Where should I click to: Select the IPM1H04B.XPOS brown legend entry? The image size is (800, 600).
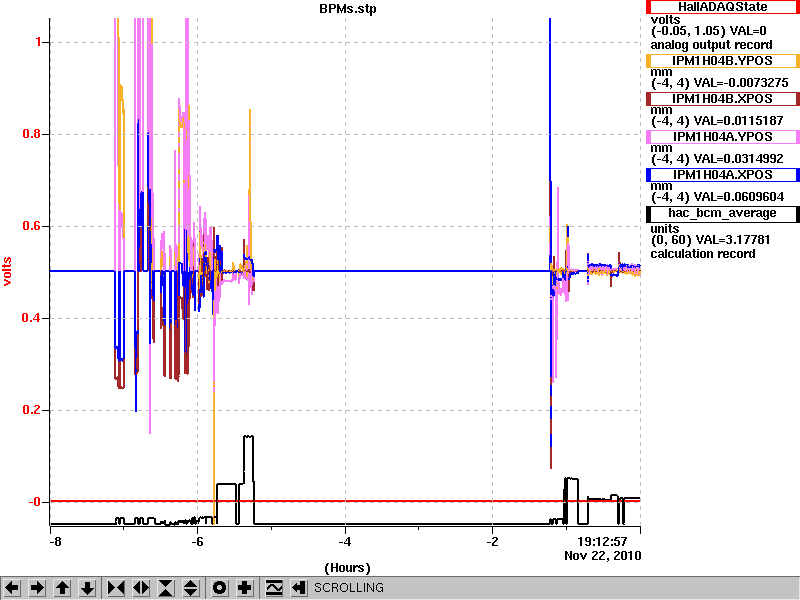722,99
